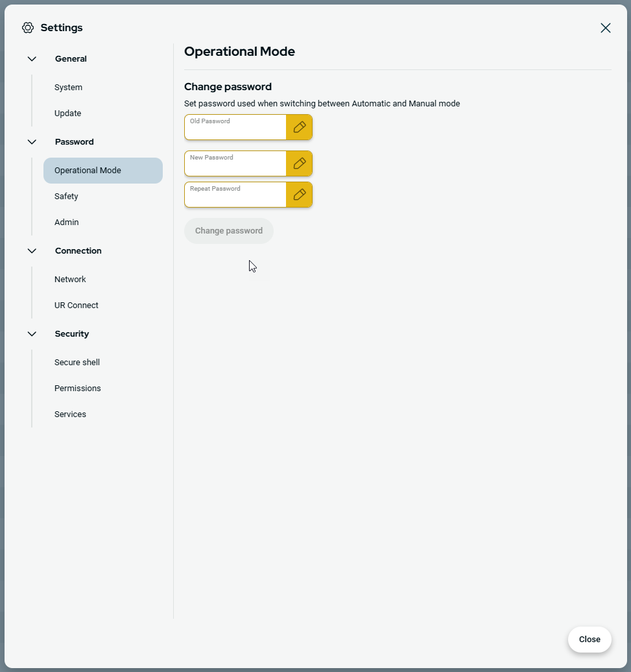This screenshot has width=631, height=672.
Task: Collapse the Connection section chevron
Action: pyautogui.click(x=32, y=251)
